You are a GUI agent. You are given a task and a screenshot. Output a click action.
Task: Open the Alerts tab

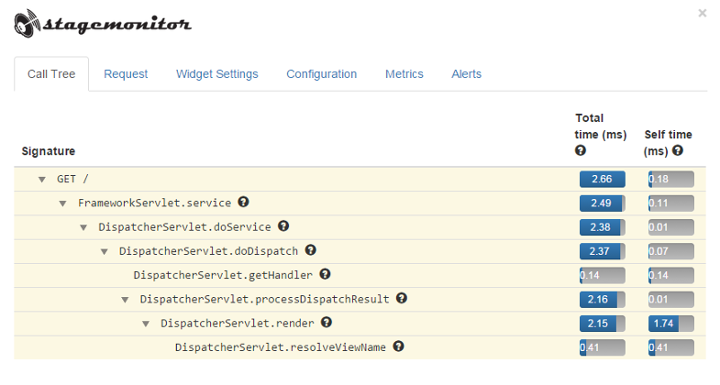tap(467, 74)
